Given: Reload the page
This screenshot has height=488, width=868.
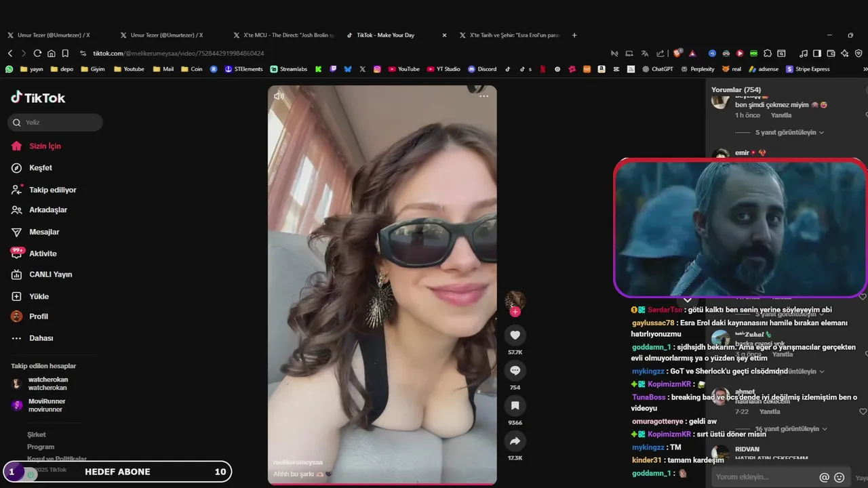Looking at the screenshot, I should pos(37,53).
